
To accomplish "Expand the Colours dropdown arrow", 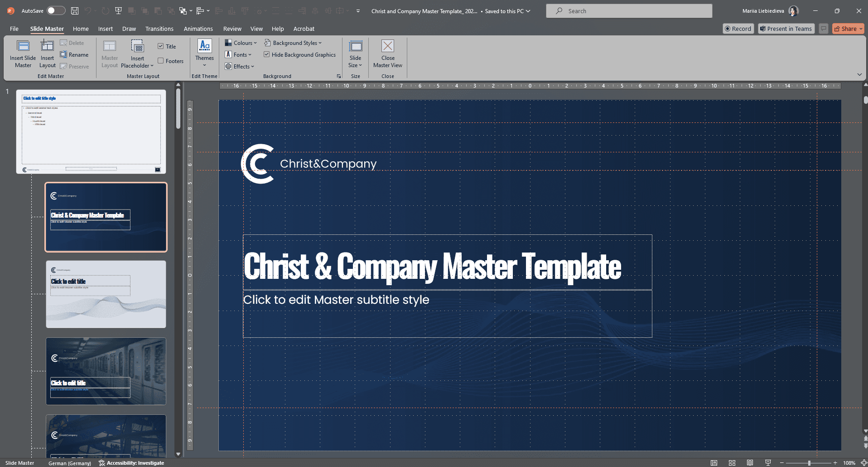I will pyautogui.click(x=255, y=43).
